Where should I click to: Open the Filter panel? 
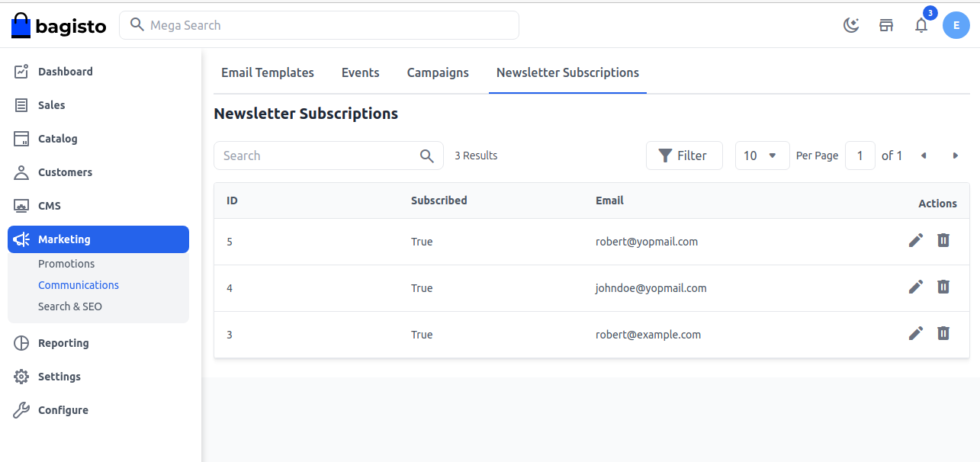click(684, 156)
